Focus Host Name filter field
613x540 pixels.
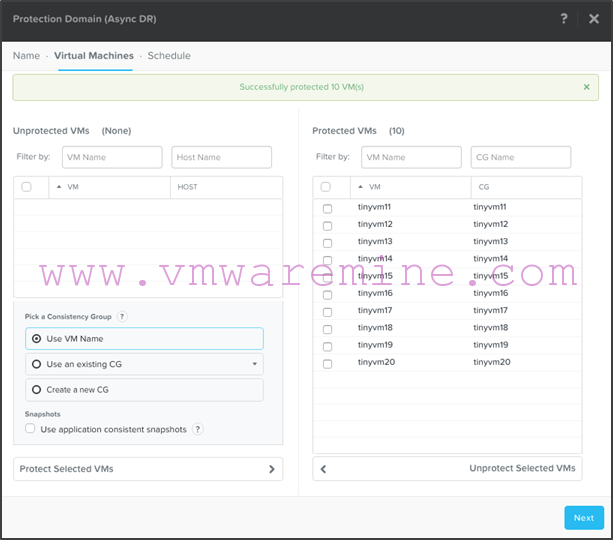tap(222, 157)
